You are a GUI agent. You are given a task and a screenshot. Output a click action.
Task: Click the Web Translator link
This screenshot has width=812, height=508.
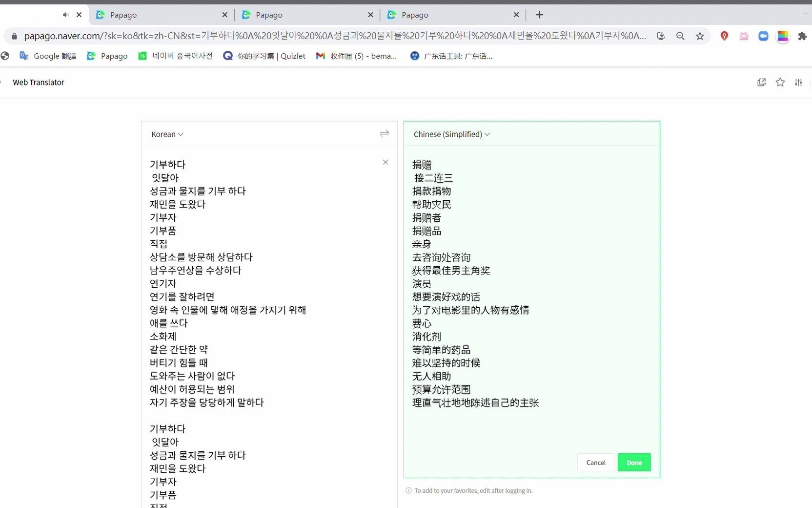(39, 83)
